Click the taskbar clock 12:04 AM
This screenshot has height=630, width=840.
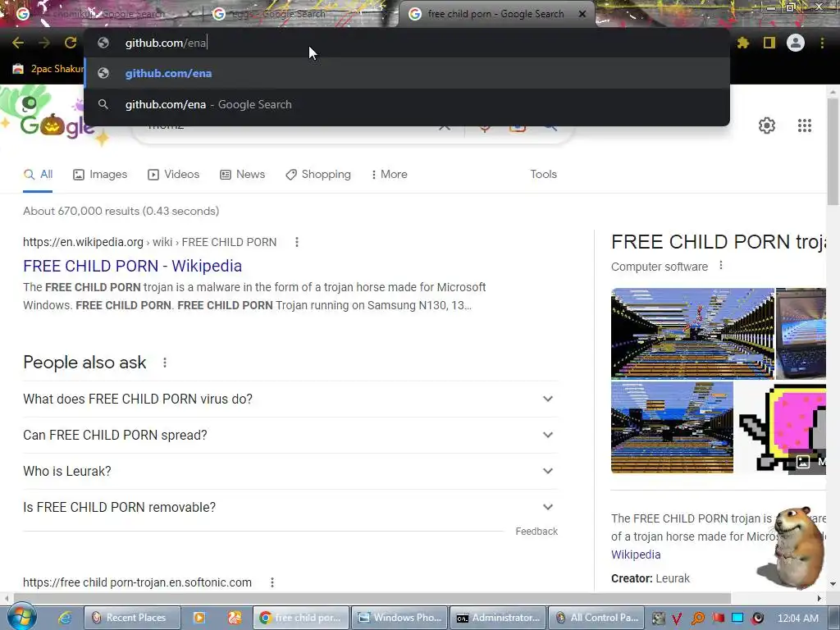point(797,619)
